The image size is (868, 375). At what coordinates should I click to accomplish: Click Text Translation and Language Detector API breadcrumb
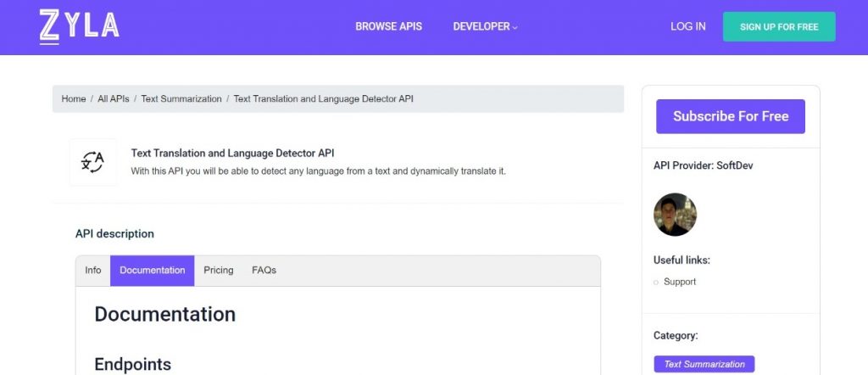323,98
